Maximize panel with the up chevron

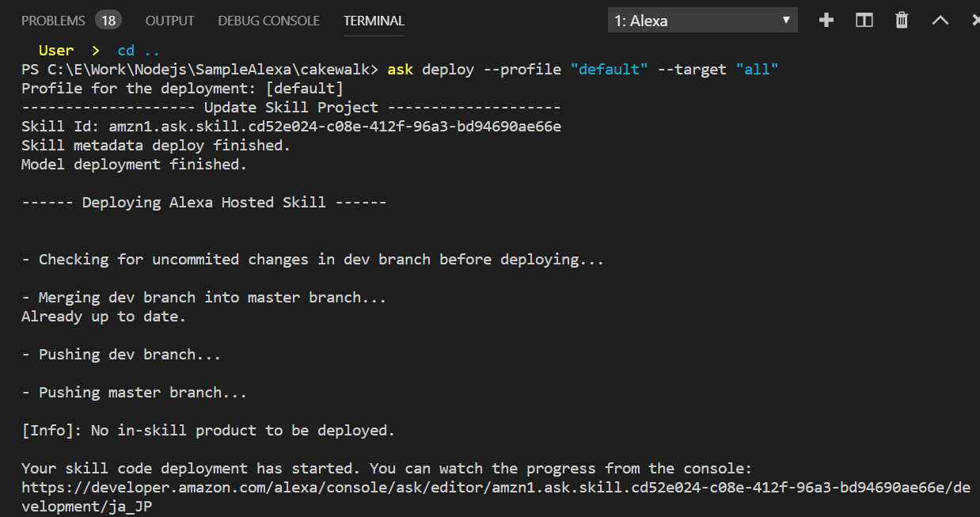tap(940, 21)
